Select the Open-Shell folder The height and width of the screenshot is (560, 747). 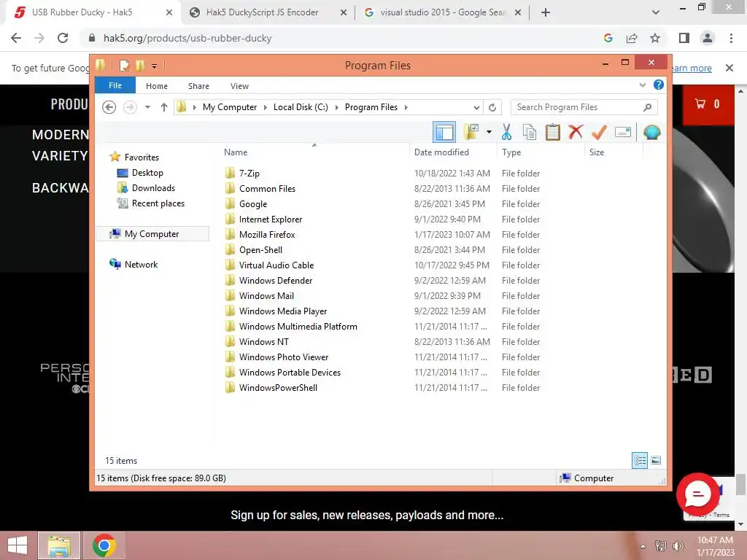[x=260, y=249]
